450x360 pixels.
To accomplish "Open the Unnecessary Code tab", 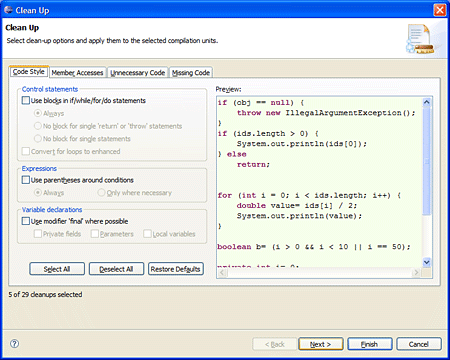I will (x=138, y=73).
